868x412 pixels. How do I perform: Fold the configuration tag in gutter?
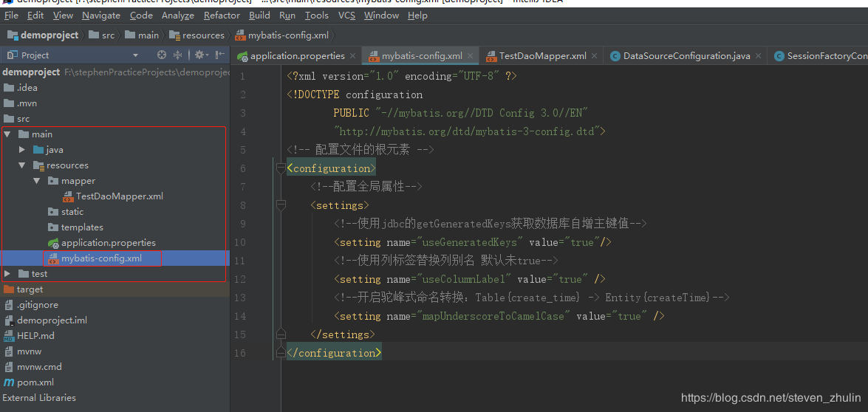pos(281,168)
